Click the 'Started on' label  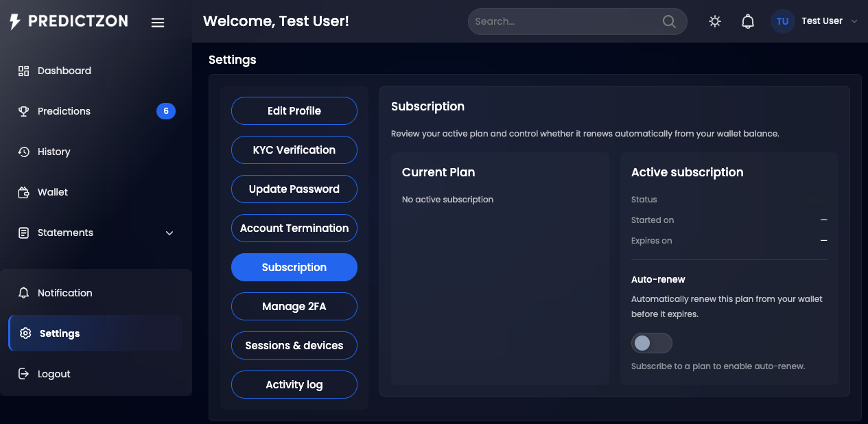pyautogui.click(x=653, y=220)
